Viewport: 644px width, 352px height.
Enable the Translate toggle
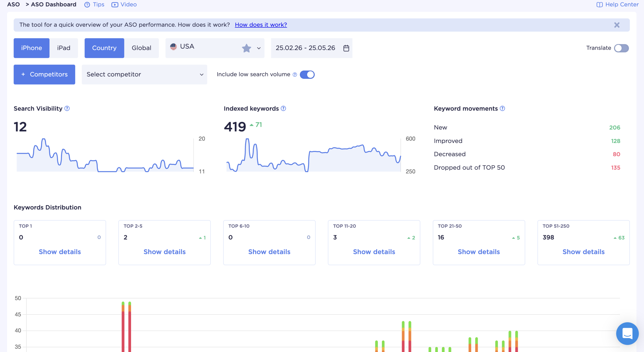(621, 48)
